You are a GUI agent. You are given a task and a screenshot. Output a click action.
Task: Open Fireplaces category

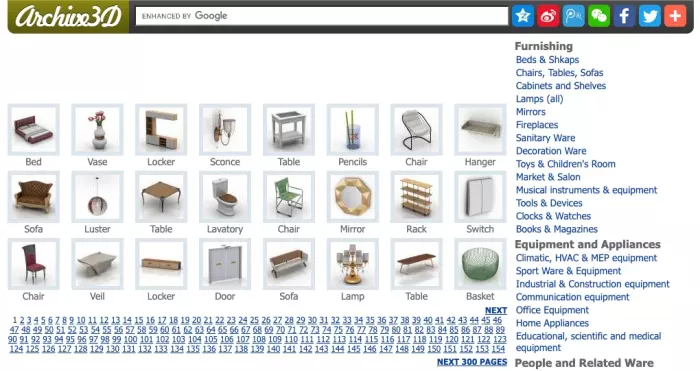pos(537,125)
